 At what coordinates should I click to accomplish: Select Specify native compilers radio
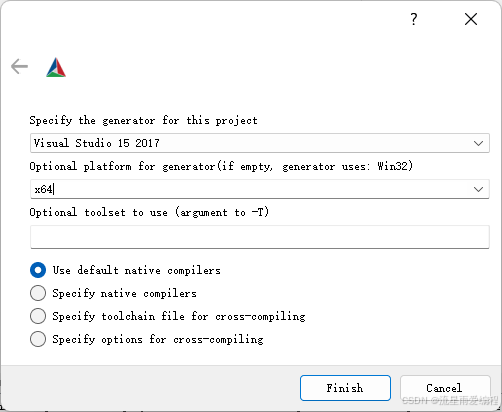[38, 293]
